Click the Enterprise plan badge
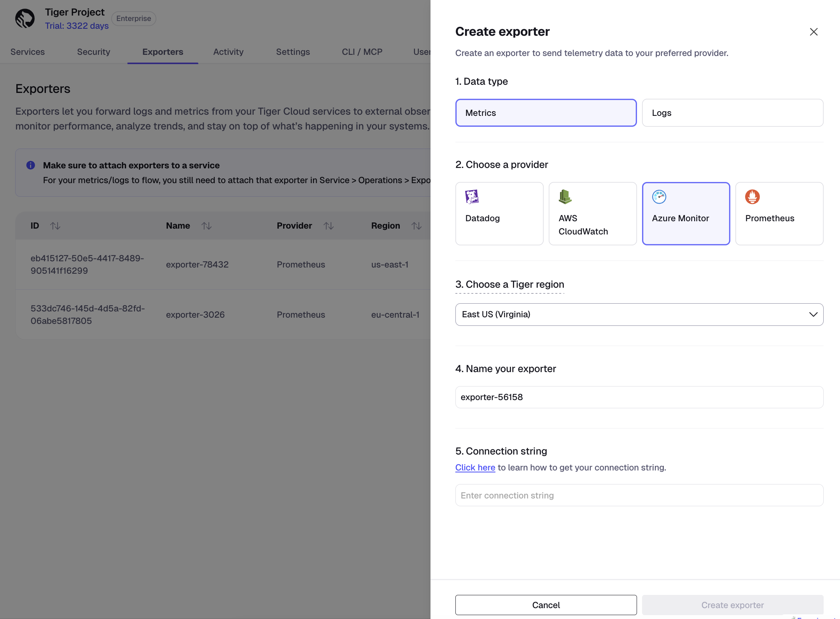This screenshot has width=840, height=619. [133, 18]
